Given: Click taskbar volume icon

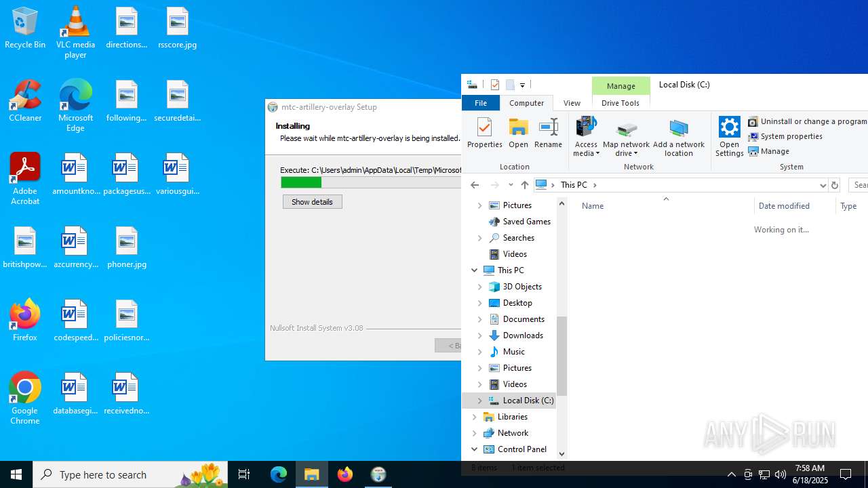Looking at the screenshot, I should coord(780,474).
